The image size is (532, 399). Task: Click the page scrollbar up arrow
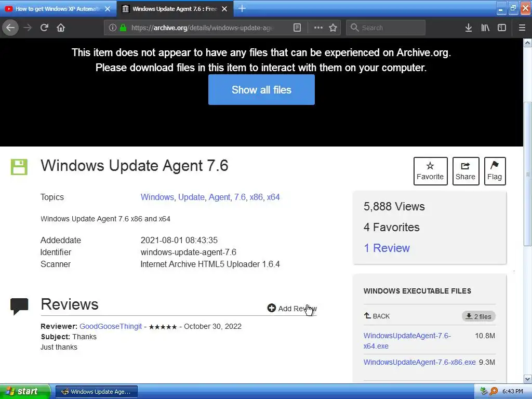point(528,43)
